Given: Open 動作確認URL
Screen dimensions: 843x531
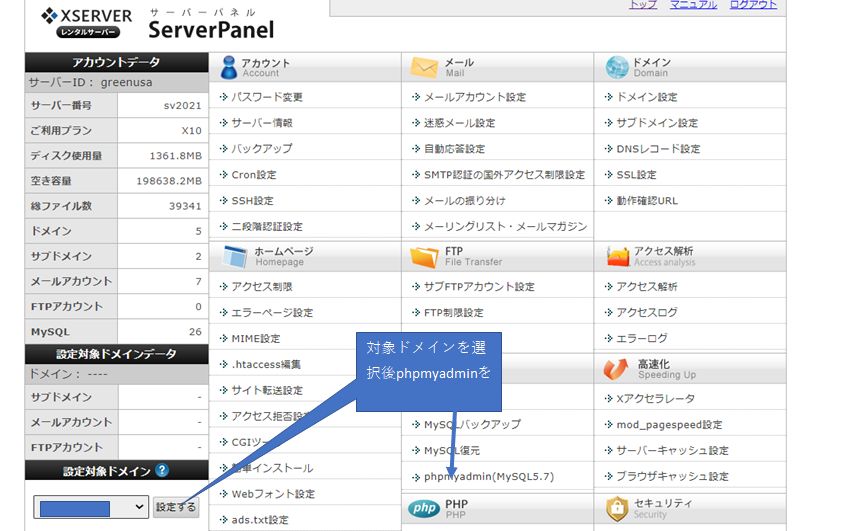Looking at the screenshot, I should click(647, 200).
